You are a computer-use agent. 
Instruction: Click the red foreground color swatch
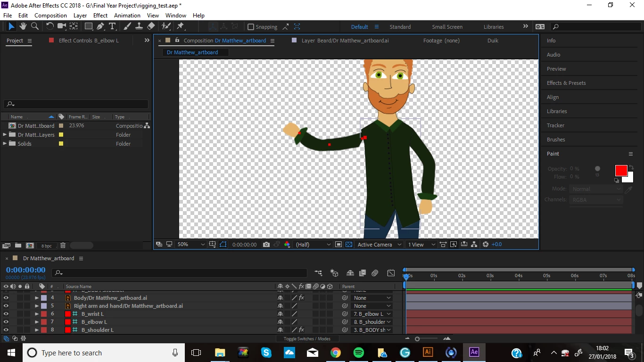[621, 171]
